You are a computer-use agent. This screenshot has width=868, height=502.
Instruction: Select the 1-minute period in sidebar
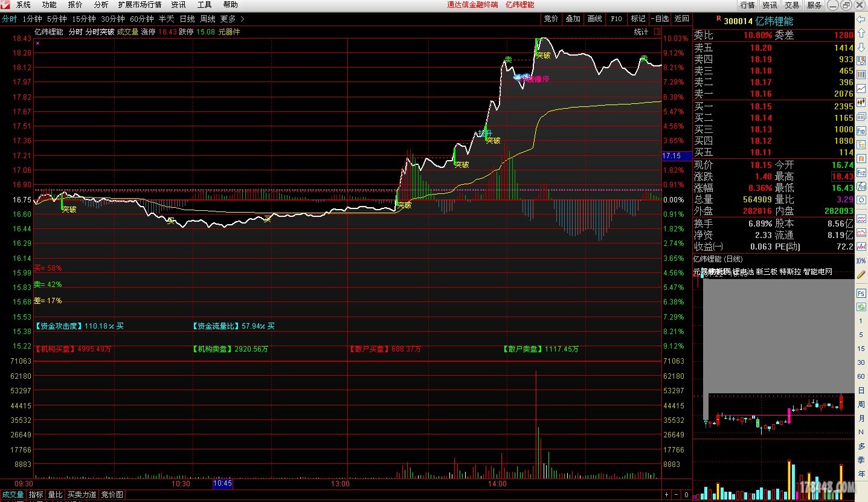(861, 321)
